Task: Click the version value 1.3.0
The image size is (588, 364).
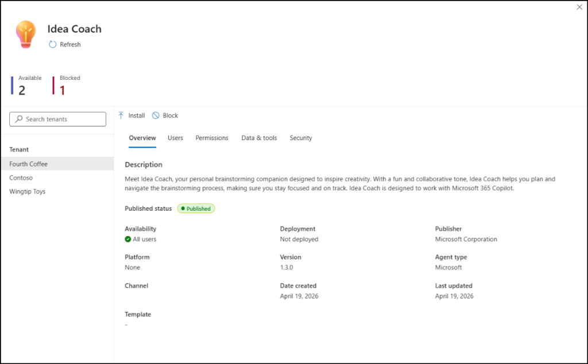Action: (x=287, y=268)
